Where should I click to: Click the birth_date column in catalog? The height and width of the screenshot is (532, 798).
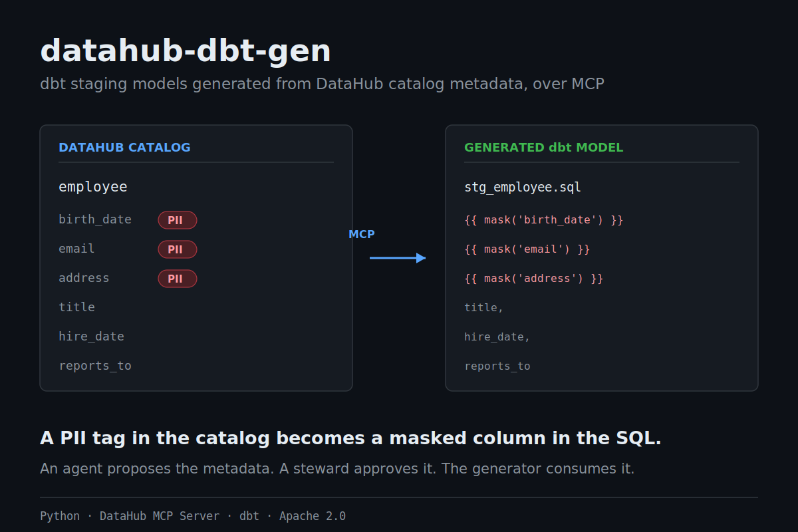(95, 219)
